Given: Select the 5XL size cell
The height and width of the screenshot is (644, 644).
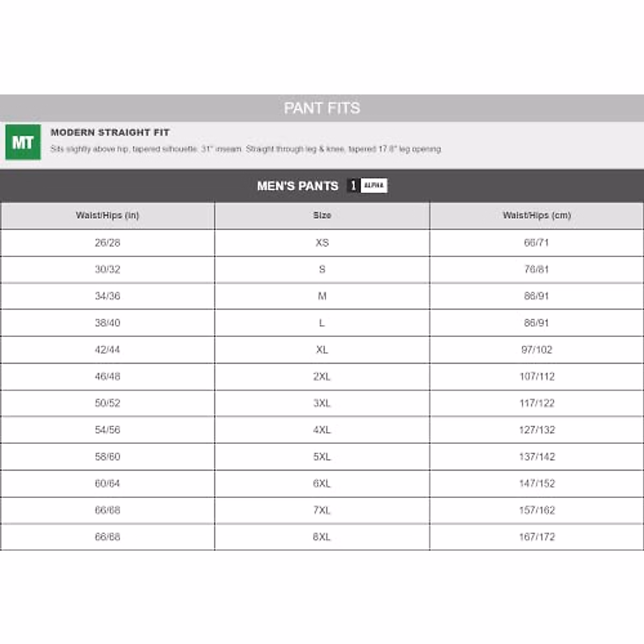Looking at the screenshot, I should 322,457.
